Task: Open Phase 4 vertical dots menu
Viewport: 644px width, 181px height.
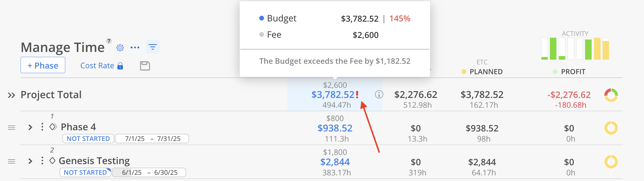Action: (x=42, y=127)
